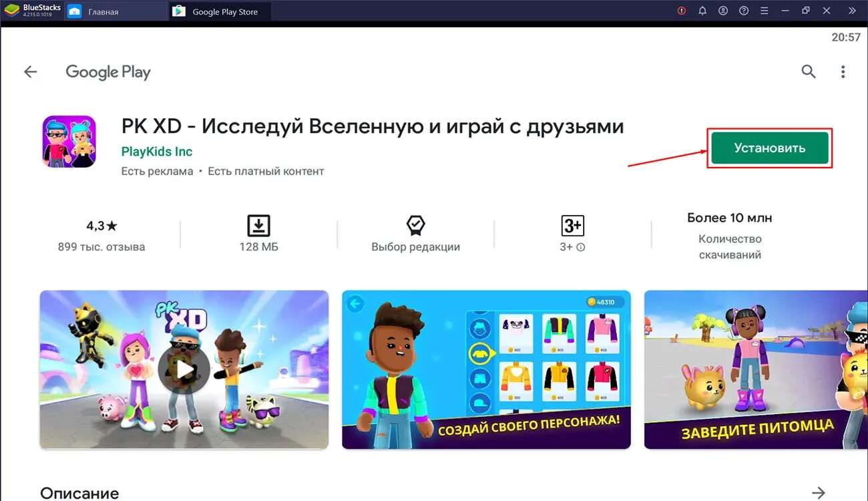The width and height of the screenshot is (868, 501).
Task: Click the download size icon
Action: tap(259, 226)
